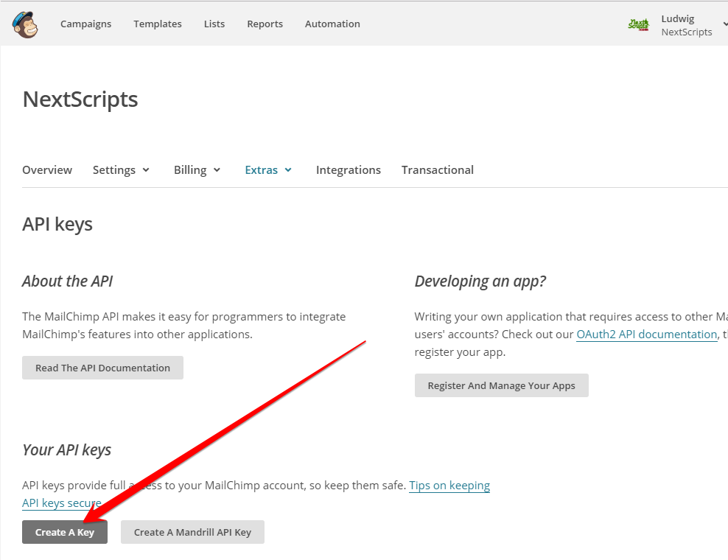Image resolution: width=728 pixels, height=560 pixels.
Task: Click the Developing an app? heading
Action: pos(480,281)
